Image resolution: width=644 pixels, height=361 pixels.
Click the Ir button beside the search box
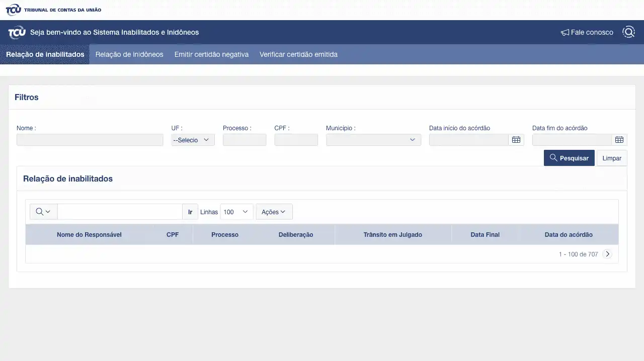tap(190, 212)
